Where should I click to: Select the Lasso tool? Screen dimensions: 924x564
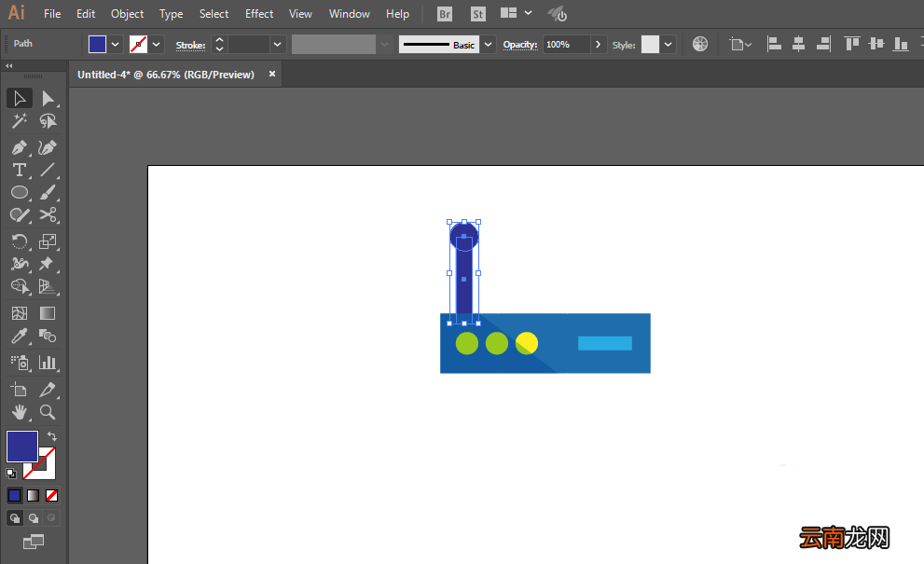(48, 121)
